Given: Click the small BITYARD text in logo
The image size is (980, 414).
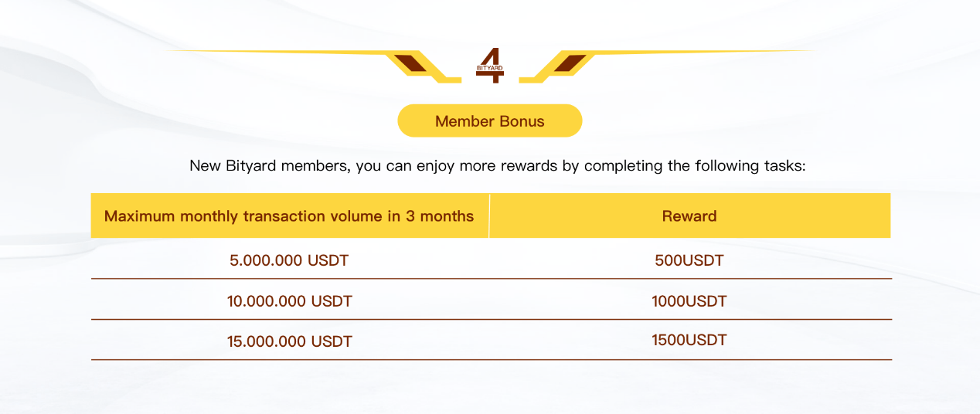Looking at the screenshot, I should tap(490, 68).
